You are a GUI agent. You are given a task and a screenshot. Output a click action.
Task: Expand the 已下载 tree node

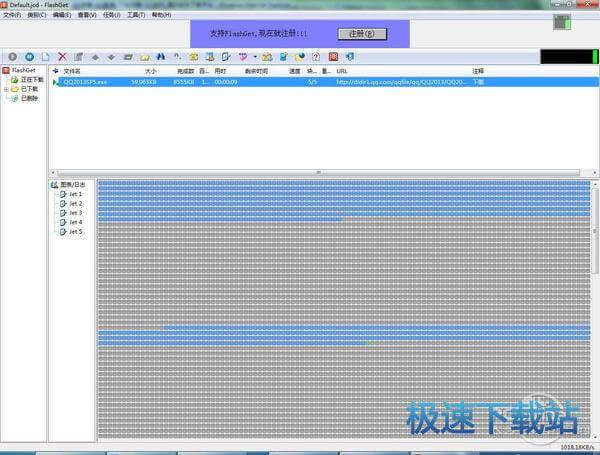(x=6, y=89)
